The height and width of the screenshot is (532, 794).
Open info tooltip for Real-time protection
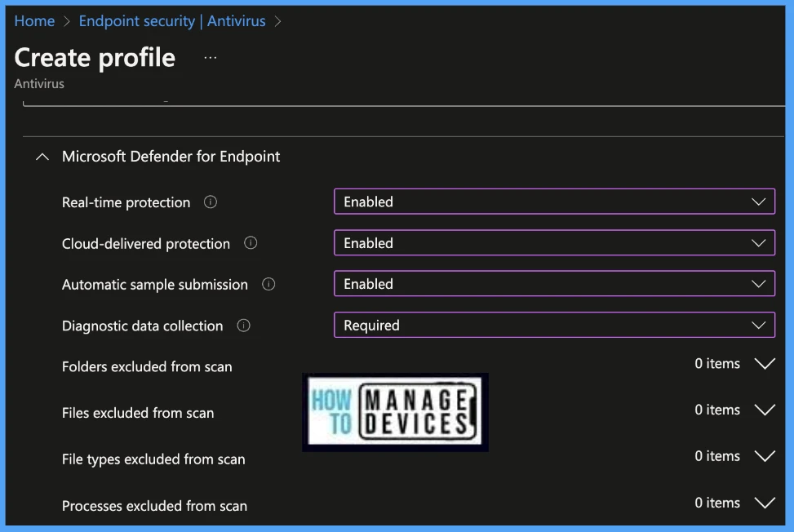pyautogui.click(x=211, y=202)
